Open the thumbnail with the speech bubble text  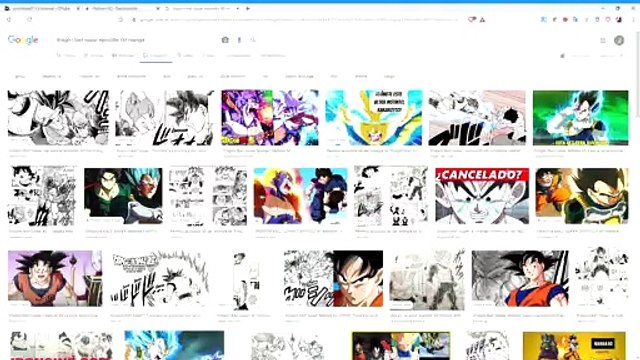point(373,118)
